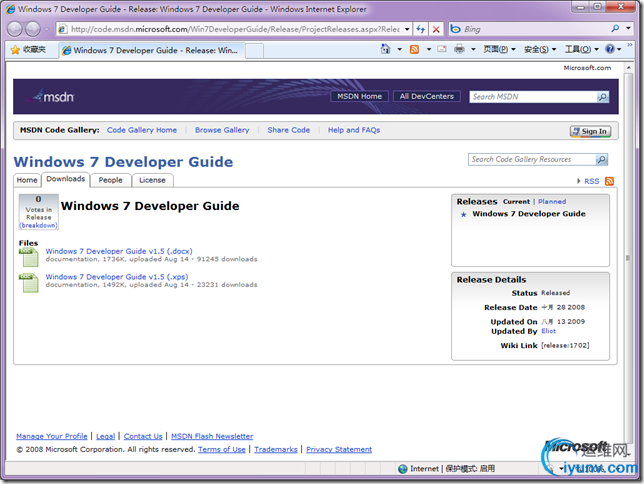Viewport: 644px width, 484px height.
Task: Select the Windows 7 Developer Guide browser tab
Action: coord(151,51)
